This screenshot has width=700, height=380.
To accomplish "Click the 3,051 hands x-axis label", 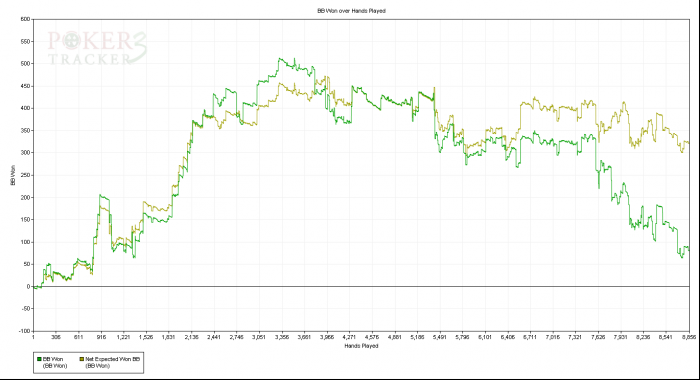I will (259, 337).
